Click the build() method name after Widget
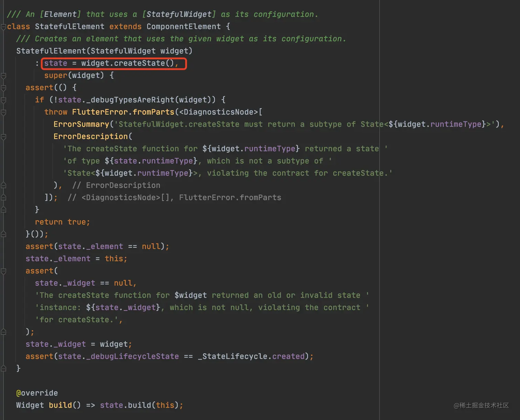 tap(60, 405)
